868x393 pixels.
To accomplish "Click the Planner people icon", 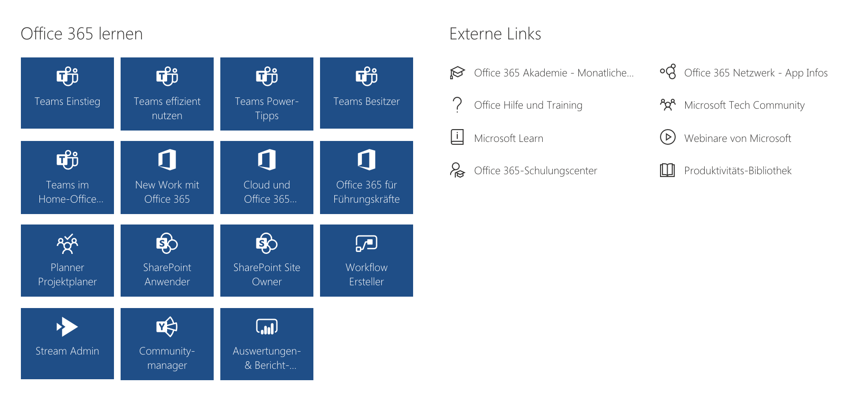I will tap(67, 243).
